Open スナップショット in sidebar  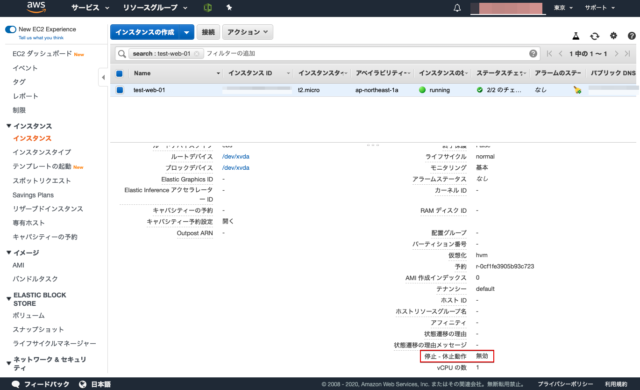[x=38, y=330]
